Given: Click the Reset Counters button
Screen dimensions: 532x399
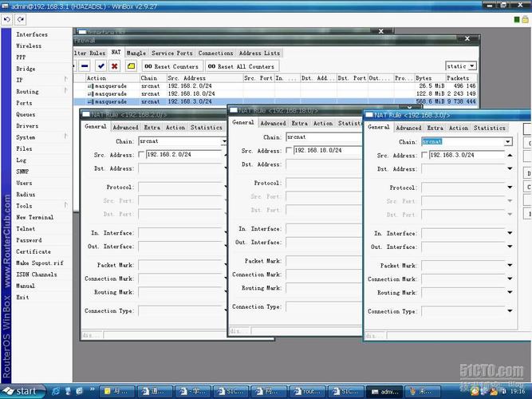Looking at the screenshot, I should (171, 66).
